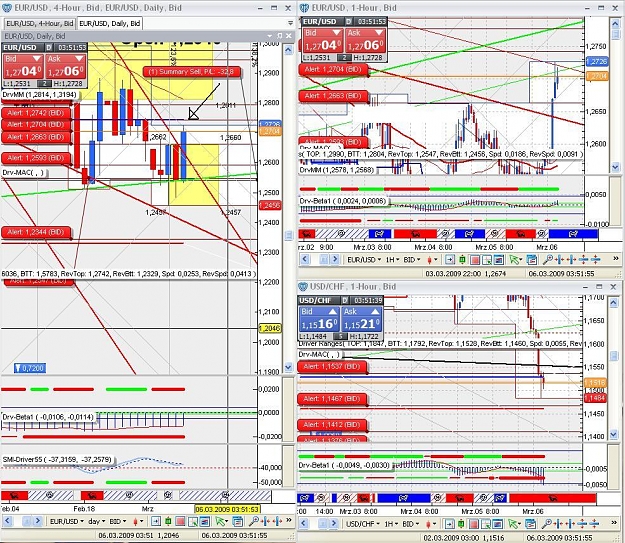Click vertical scale handle on daily chart price axis
This screenshot has width=625, height=543.
(x=289, y=235)
